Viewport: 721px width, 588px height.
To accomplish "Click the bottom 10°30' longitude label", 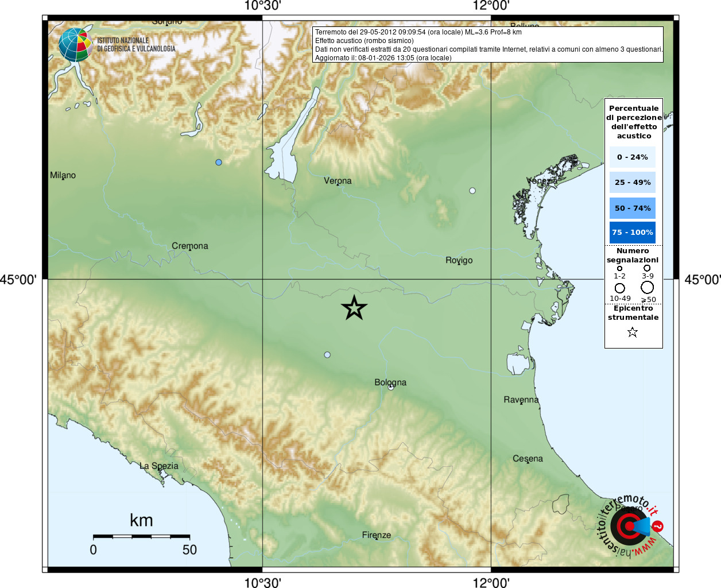I will click(262, 582).
